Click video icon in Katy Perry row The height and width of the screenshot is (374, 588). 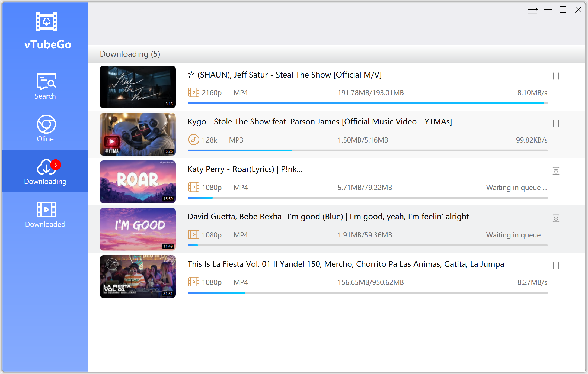pos(194,187)
